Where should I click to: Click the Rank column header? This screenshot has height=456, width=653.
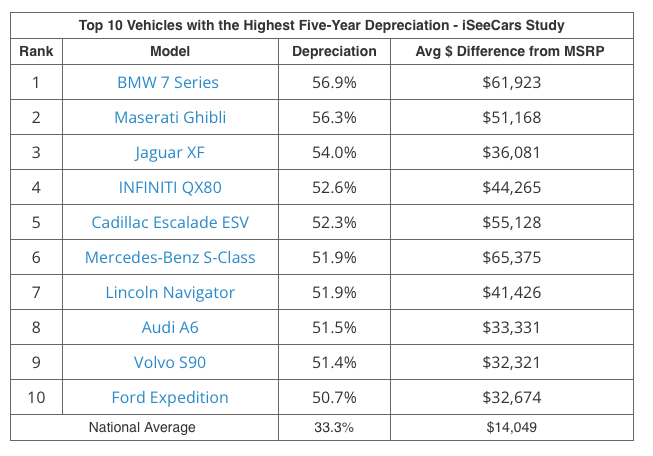pos(36,50)
